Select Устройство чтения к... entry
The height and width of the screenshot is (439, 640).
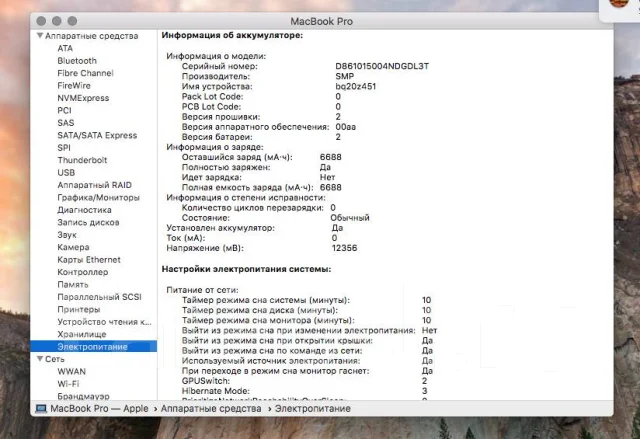pos(104,322)
